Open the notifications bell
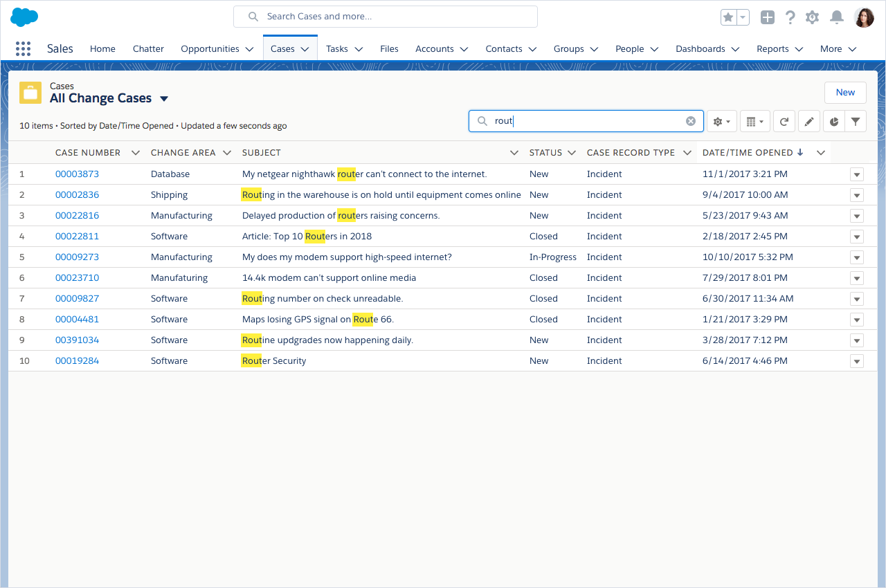Viewport: 886px width, 588px height. (836, 17)
